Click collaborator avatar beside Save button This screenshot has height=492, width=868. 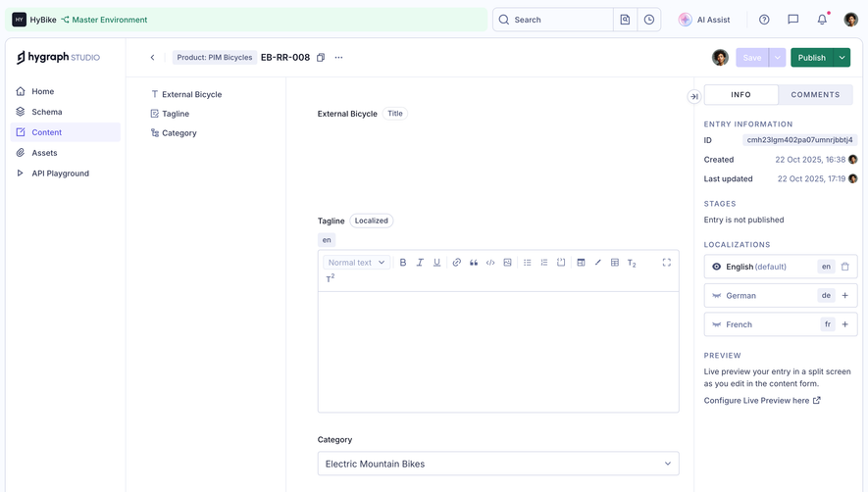(x=720, y=58)
